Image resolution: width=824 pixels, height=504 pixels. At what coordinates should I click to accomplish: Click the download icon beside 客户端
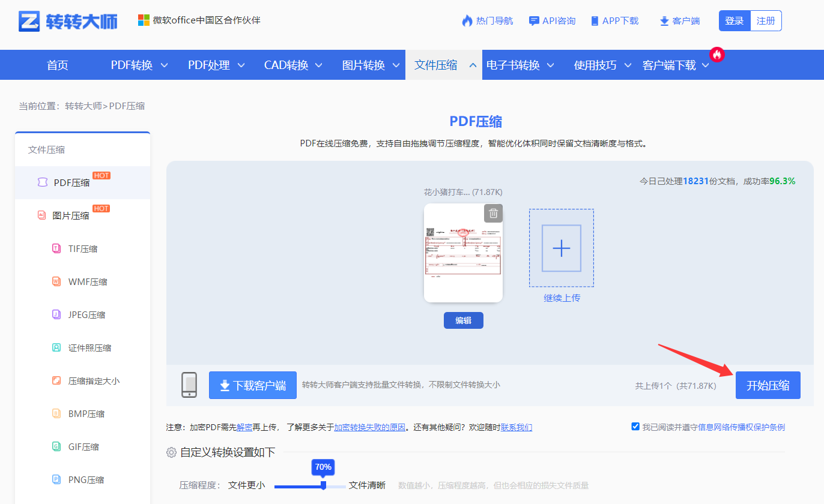(664, 21)
